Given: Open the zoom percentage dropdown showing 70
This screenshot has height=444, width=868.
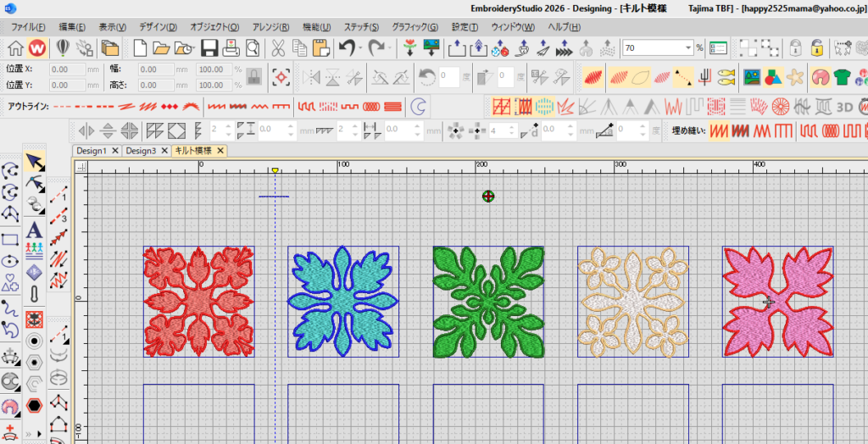Looking at the screenshot, I should pos(689,48).
